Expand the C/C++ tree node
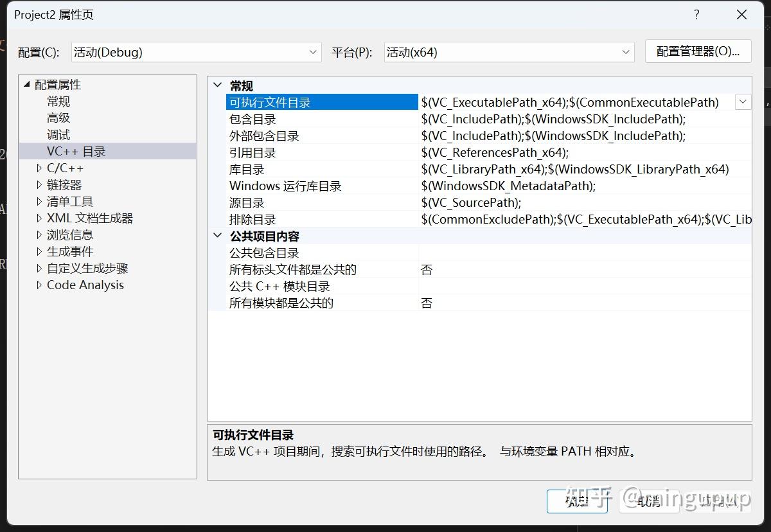The width and height of the screenshot is (771, 532). (39, 168)
